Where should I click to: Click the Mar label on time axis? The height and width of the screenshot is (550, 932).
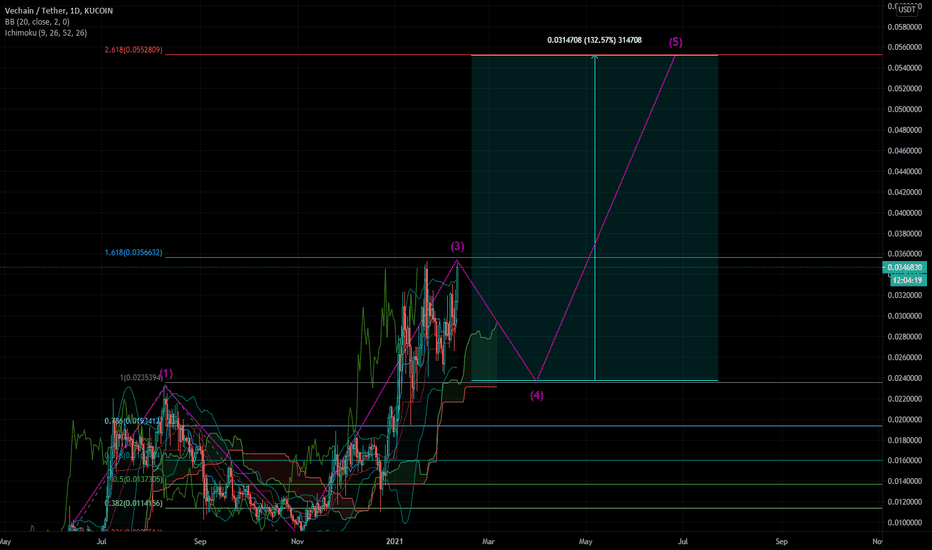click(488, 541)
